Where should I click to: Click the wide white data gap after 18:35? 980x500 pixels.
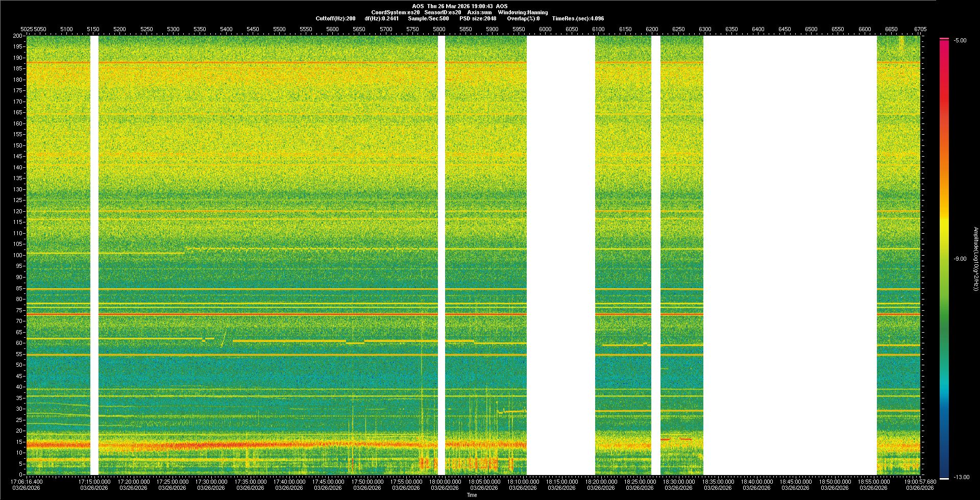790,255
